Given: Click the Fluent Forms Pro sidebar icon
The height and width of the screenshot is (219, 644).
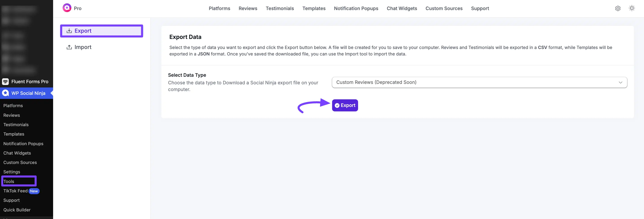Looking at the screenshot, I should (5, 82).
